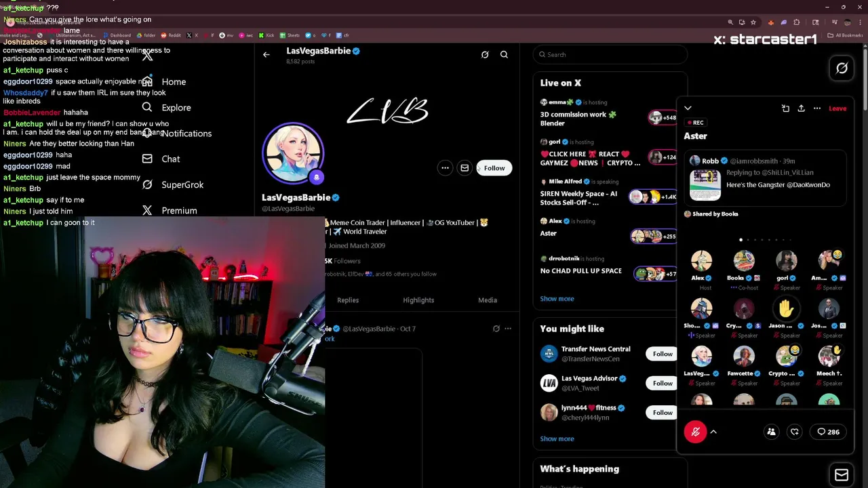Open speaker Meech's avatar
Image resolution: width=868 pixels, height=488 pixels.
(x=829, y=357)
